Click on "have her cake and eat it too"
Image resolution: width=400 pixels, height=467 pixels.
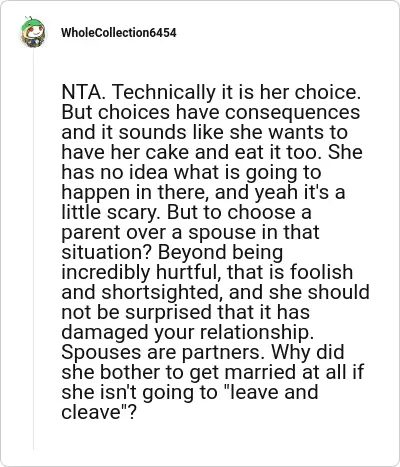[x=193, y=152]
